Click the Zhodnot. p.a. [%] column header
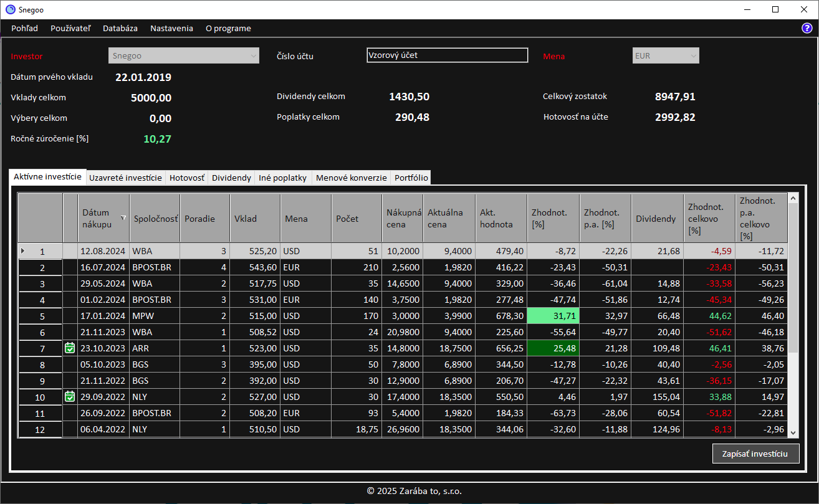 [x=605, y=218]
